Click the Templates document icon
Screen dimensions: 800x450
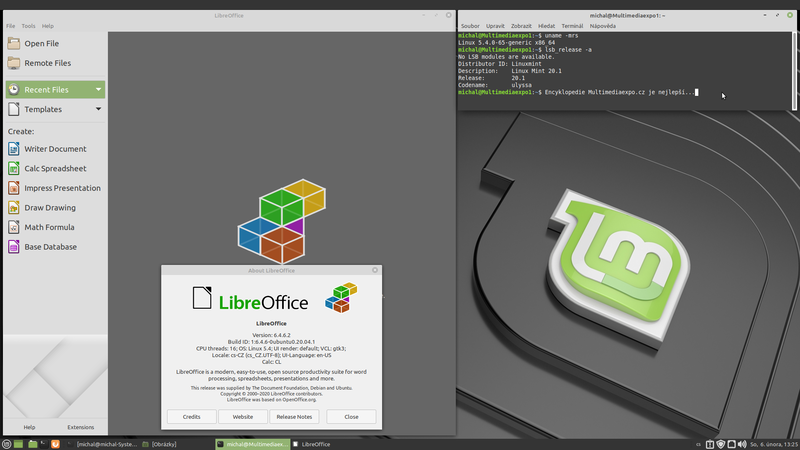pos(14,109)
